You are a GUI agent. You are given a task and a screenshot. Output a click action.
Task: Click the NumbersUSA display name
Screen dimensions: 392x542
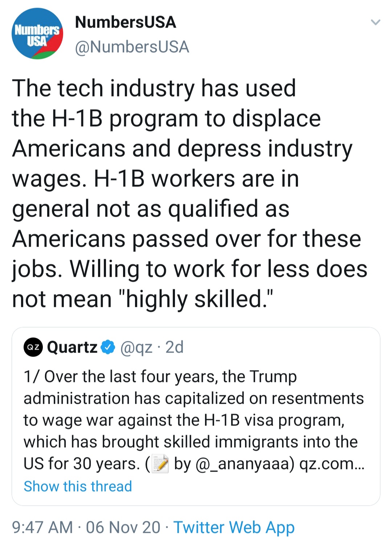point(125,22)
